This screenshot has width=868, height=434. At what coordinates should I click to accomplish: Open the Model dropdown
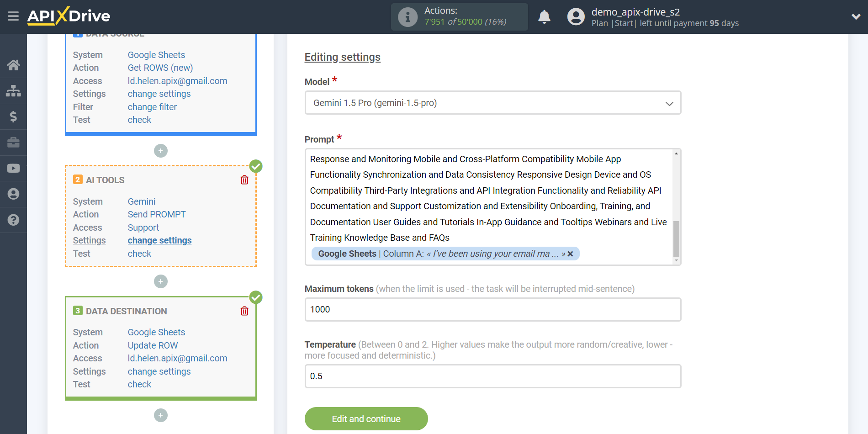493,103
